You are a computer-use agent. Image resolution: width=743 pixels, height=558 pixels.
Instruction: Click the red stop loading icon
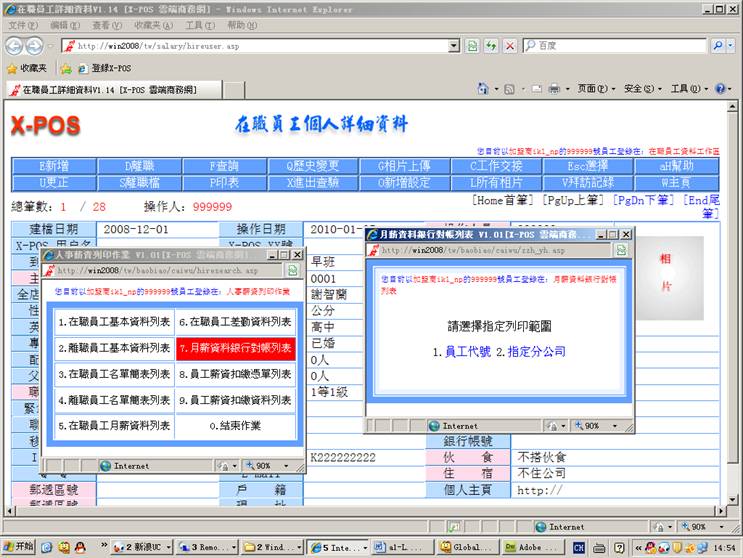click(x=510, y=46)
